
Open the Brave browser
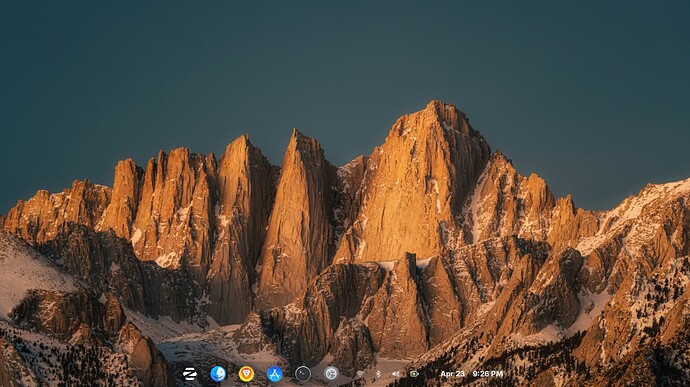[246, 374]
